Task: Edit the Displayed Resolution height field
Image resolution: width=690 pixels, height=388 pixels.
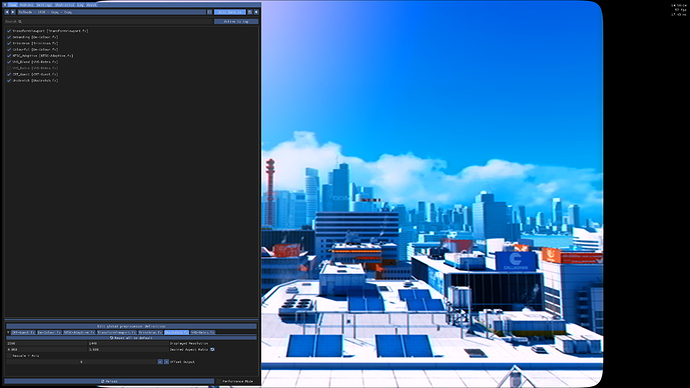Action: [x=128, y=344]
